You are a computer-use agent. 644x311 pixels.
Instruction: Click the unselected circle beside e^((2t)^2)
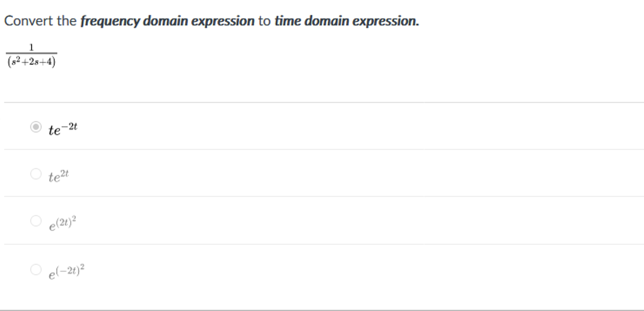(x=36, y=220)
